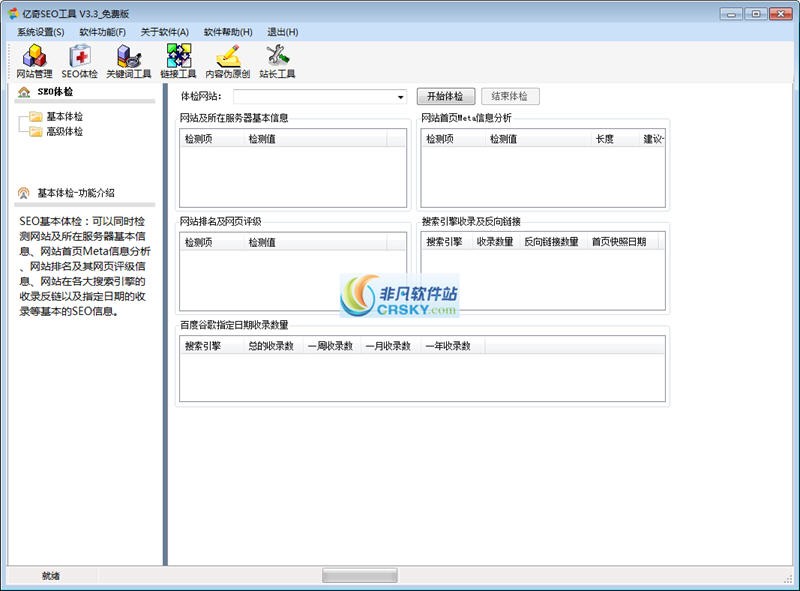Screen dimensions: 800x591
Task: Open the 退出(H) menu
Action: tap(283, 32)
